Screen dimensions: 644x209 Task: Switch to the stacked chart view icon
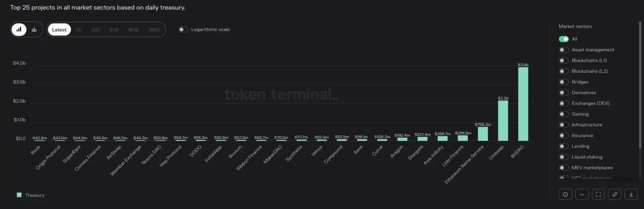click(x=34, y=30)
